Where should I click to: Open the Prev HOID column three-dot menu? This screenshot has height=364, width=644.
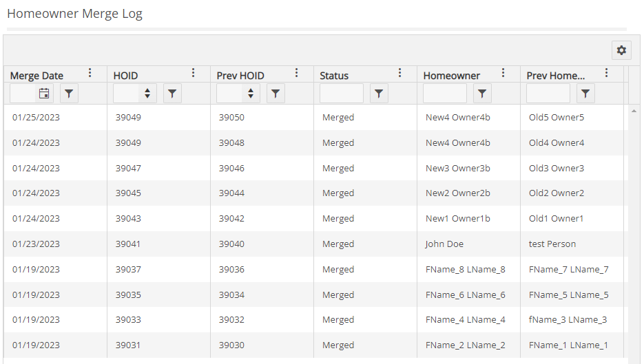click(297, 73)
